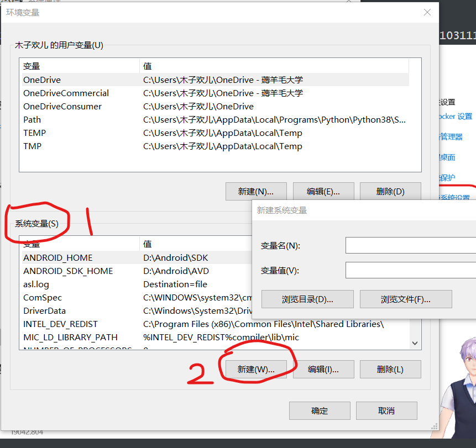
Task: Select the asl.log system variable
Action: coord(137,284)
